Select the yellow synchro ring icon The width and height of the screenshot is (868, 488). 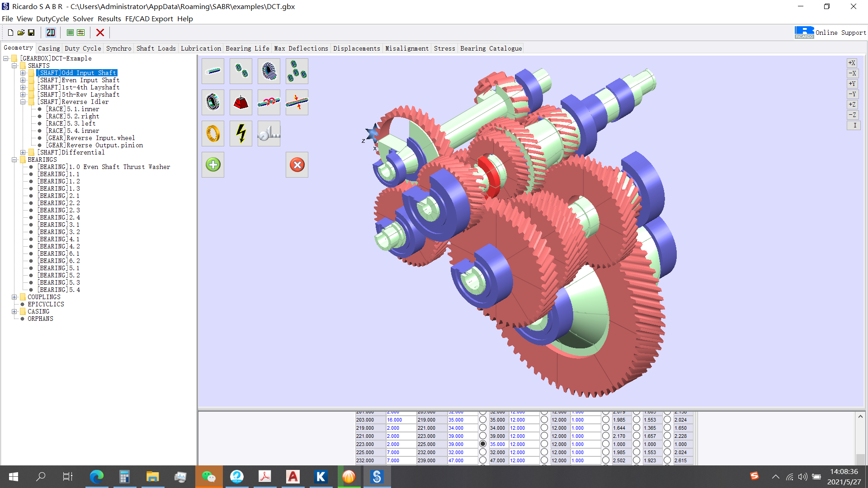[x=213, y=133]
